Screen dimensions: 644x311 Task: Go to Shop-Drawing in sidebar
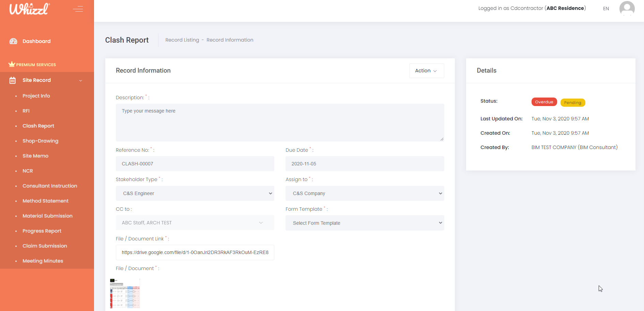coord(40,141)
